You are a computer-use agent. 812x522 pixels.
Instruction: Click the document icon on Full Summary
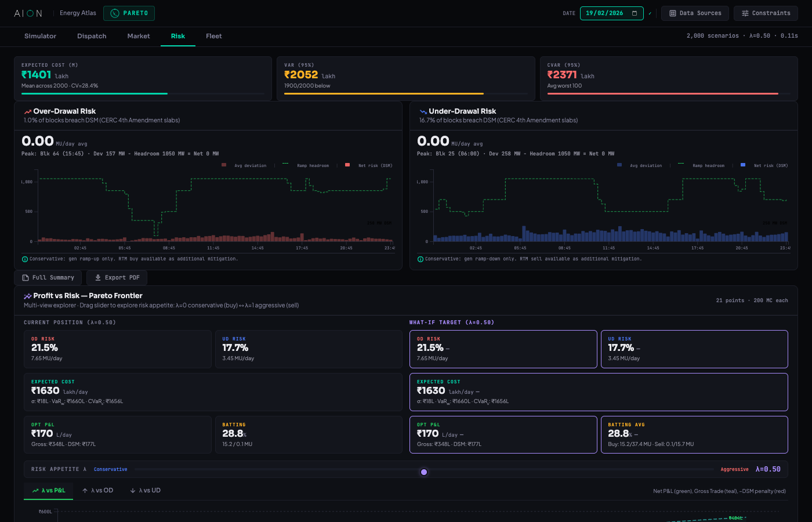tap(25, 277)
